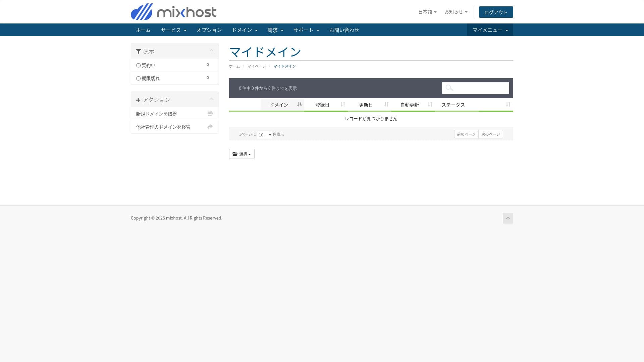The height and width of the screenshot is (362, 644).
Task: Collapse the 表示 panel chevron
Action: pyautogui.click(x=211, y=51)
